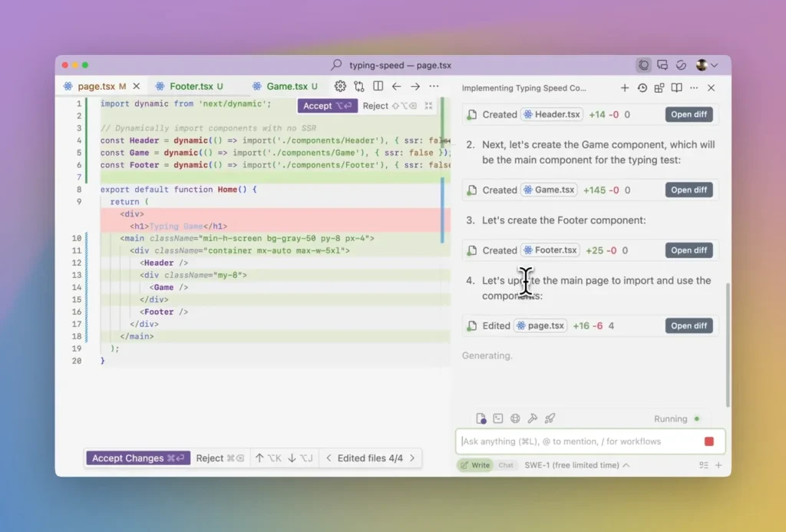Click the hammer tools icon above chat input

533,418
